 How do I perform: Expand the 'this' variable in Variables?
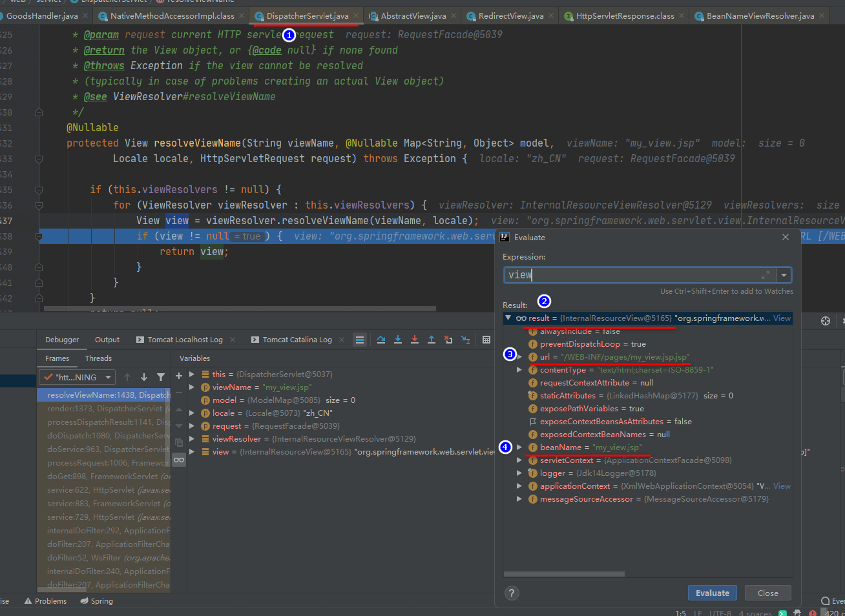pyautogui.click(x=192, y=375)
